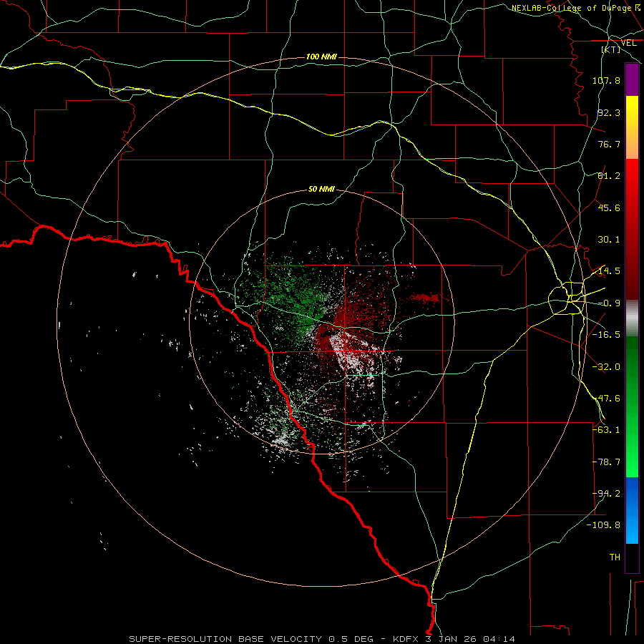Click the green segment of velocity color bar

point(632,406)
